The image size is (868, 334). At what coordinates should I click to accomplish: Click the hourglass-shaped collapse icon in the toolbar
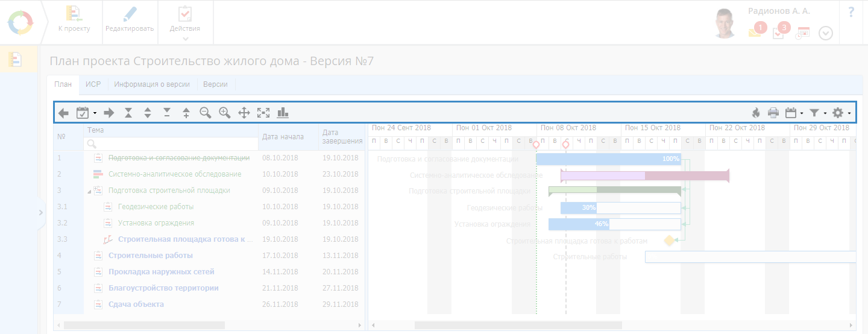click(x=128, y=112)
